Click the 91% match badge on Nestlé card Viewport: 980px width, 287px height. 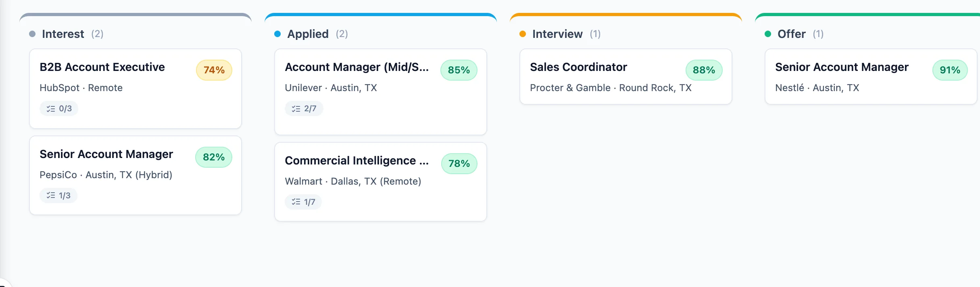click(950, 70)
